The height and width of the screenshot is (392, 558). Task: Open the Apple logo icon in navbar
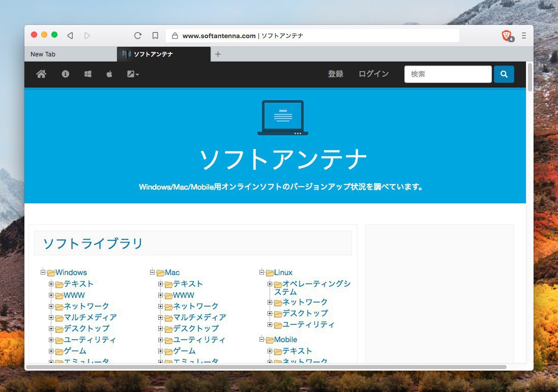pyautogui.click(x=109, y=74)
